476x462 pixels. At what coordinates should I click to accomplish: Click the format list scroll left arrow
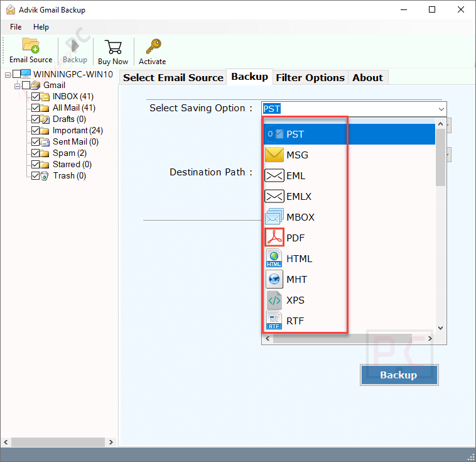point(268,339)
